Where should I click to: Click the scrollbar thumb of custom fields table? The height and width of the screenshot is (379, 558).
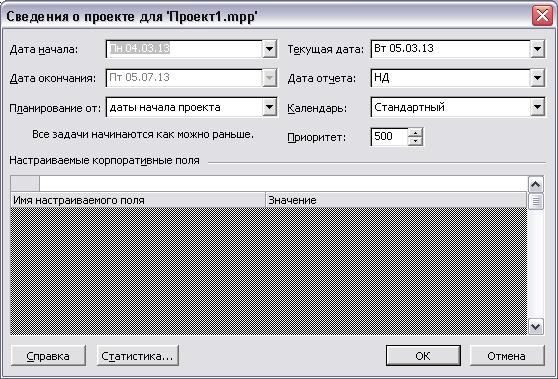coord(536,201)
